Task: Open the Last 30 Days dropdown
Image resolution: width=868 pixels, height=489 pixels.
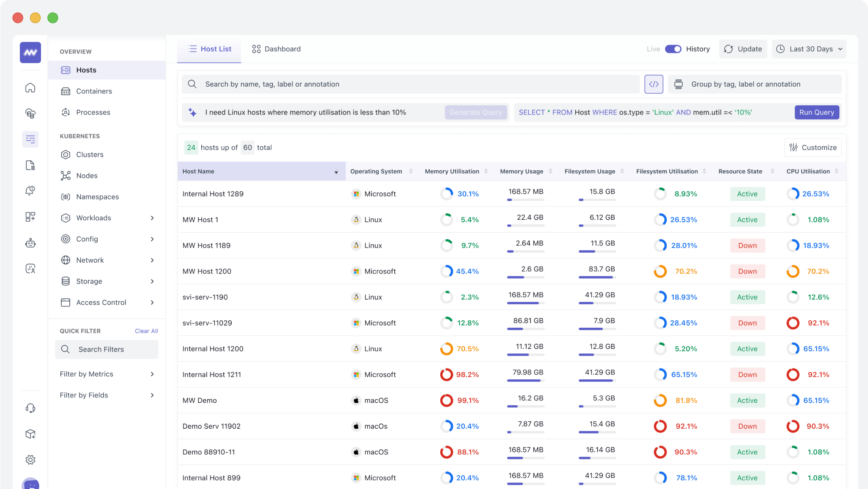Action: tap(809, 49)
